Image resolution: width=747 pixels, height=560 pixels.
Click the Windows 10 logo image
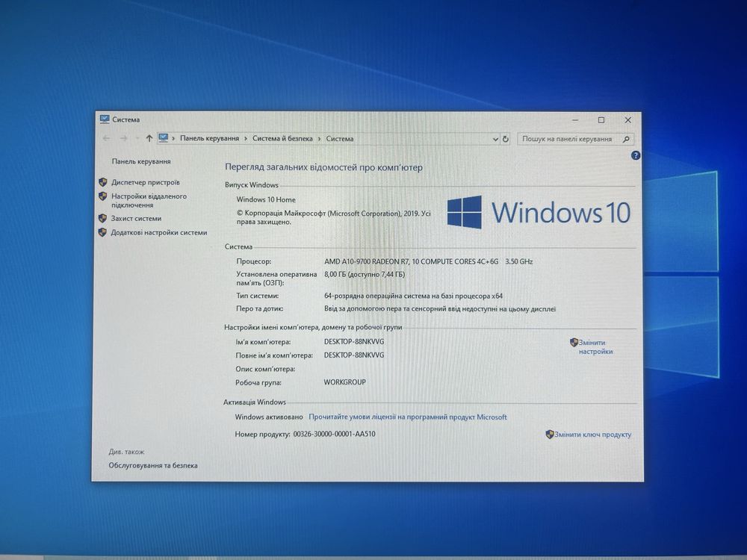click(x=539, y=212)
